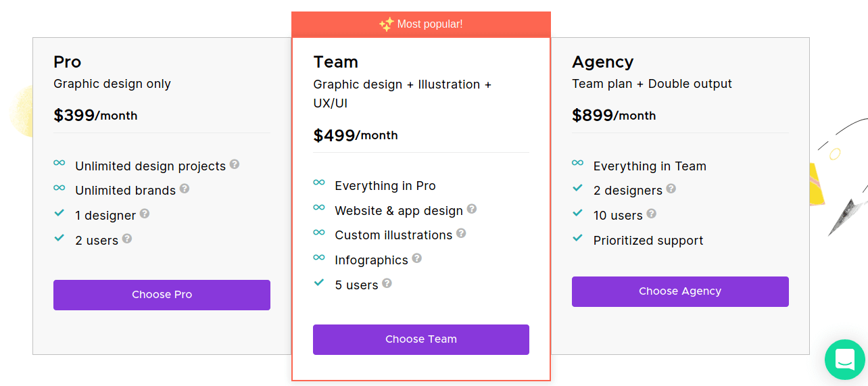Click help icon next to Custom illustrations

[461, 233]
